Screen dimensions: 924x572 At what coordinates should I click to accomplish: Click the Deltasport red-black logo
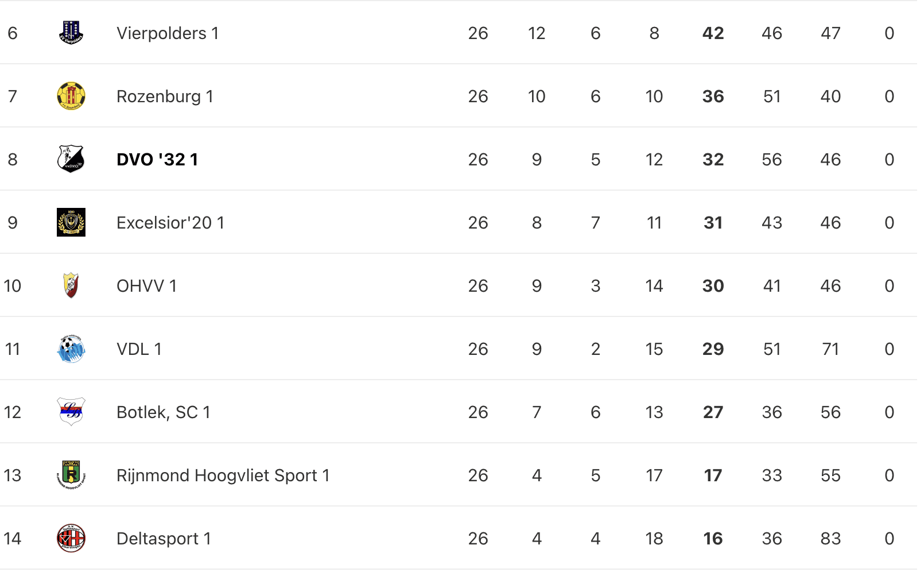[x=71, y=538]
